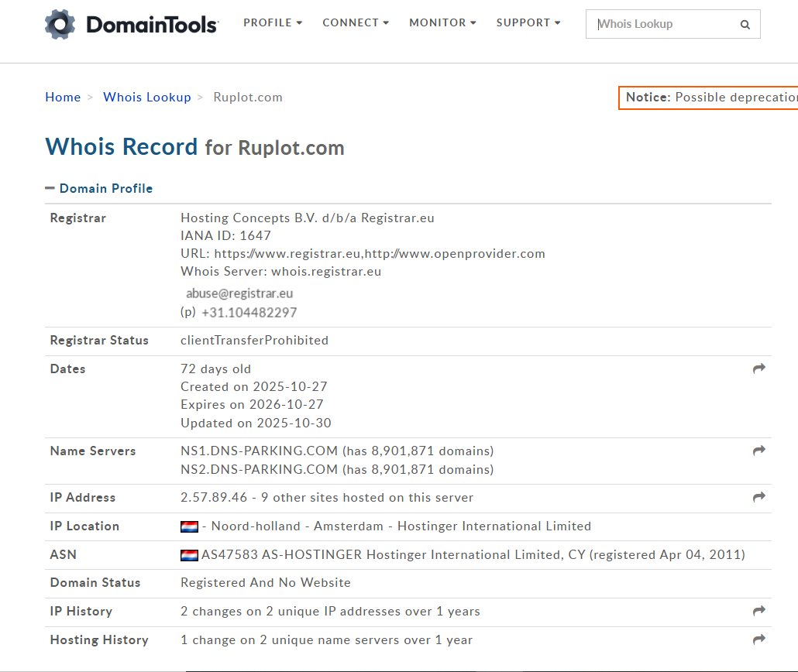
Task: Open the SUPPORT menu
Action: (528, 22)
